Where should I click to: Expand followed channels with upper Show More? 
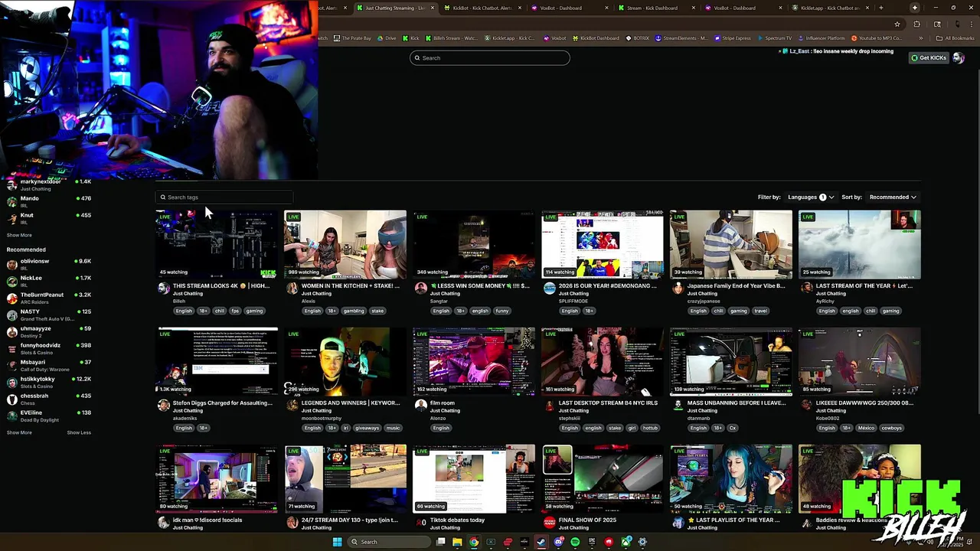[19, 235]
